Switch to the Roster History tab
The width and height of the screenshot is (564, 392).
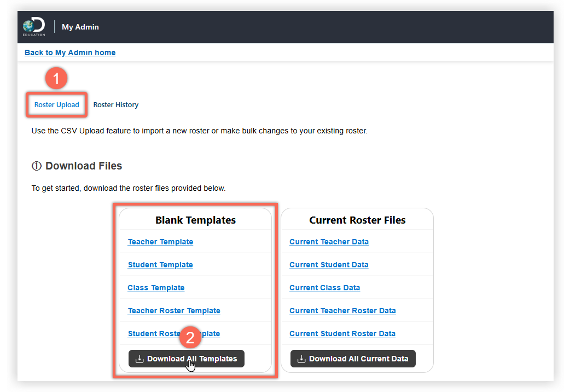115,104
